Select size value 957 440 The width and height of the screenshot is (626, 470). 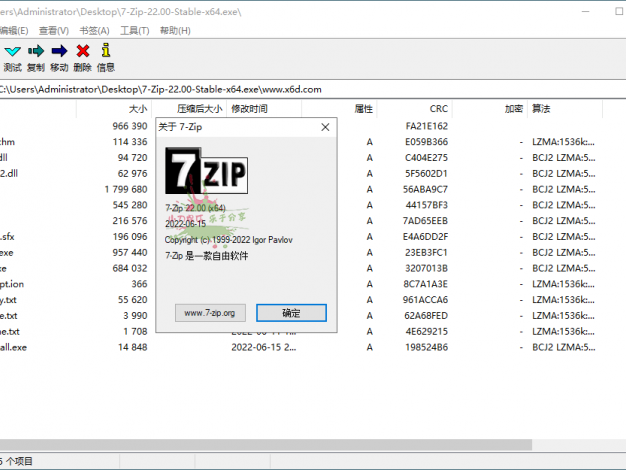point(130,253)
